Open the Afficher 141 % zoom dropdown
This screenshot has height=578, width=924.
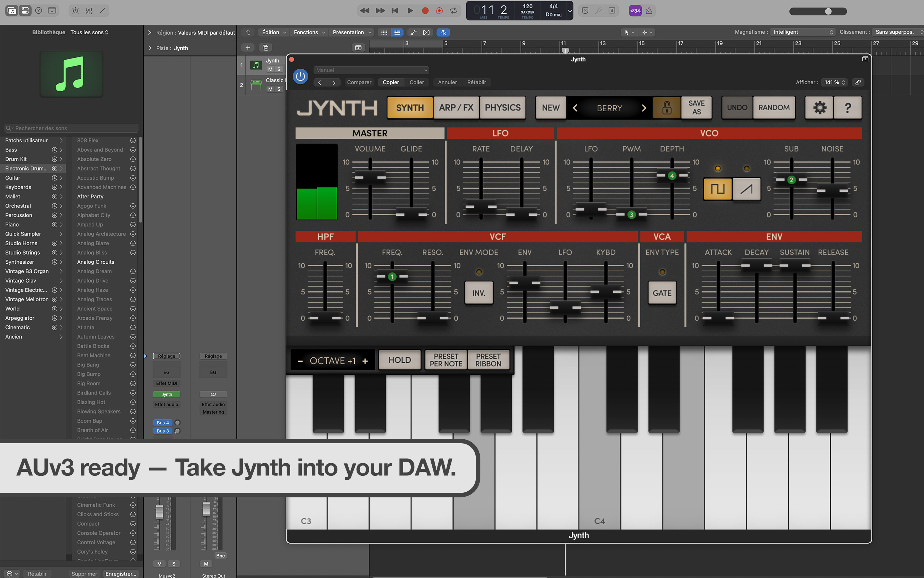coord(834,82)
